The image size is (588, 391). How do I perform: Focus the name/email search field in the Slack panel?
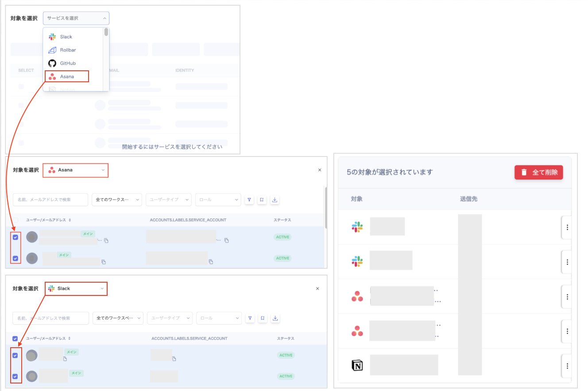tap(50, 318)
